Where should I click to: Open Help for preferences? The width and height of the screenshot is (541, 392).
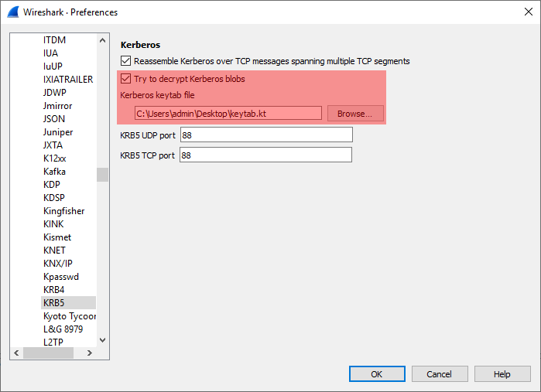(502, 374)
